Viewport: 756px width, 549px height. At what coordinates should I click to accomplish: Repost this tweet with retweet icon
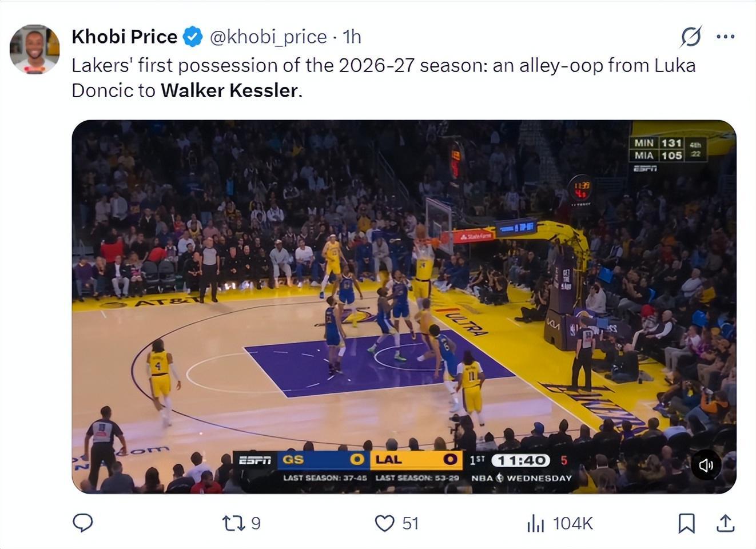(x=233, y=523)
